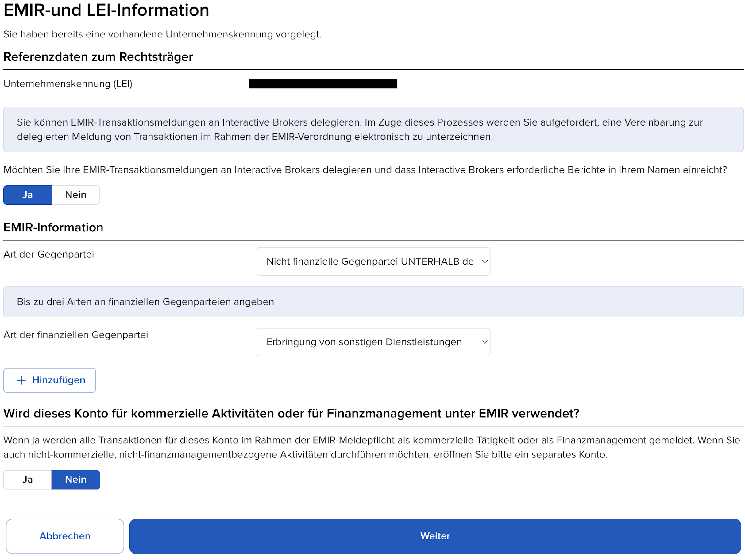The width and height of the screenshot is (745, 560).
Task: Click the Art der finanziellen Gegenpartei label
Action: point(76,335)
